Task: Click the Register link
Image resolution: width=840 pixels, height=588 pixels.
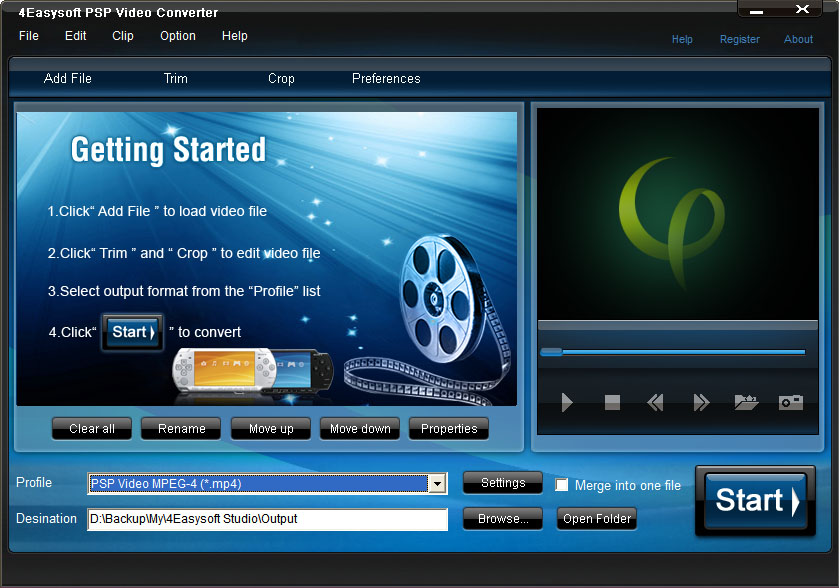Action: (739, 39)
